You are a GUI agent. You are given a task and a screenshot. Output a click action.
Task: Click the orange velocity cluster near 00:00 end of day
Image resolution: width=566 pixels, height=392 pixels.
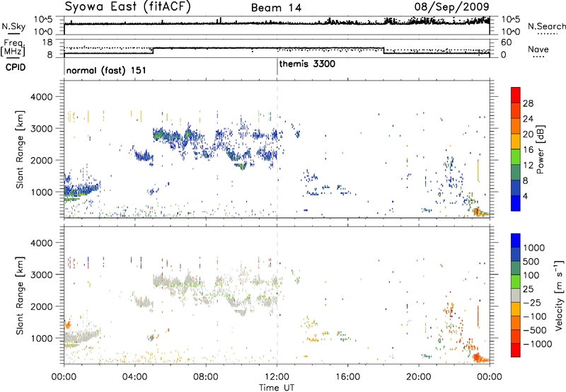(480, 359)
